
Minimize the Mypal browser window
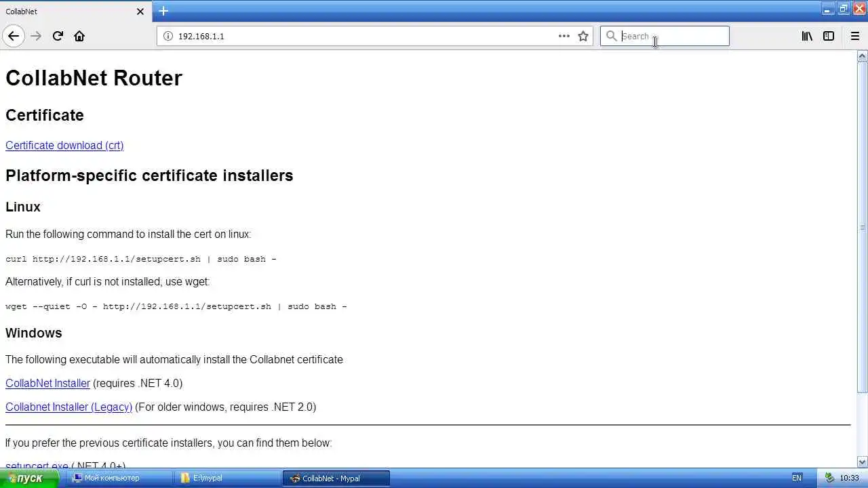(x=828, y=9)
